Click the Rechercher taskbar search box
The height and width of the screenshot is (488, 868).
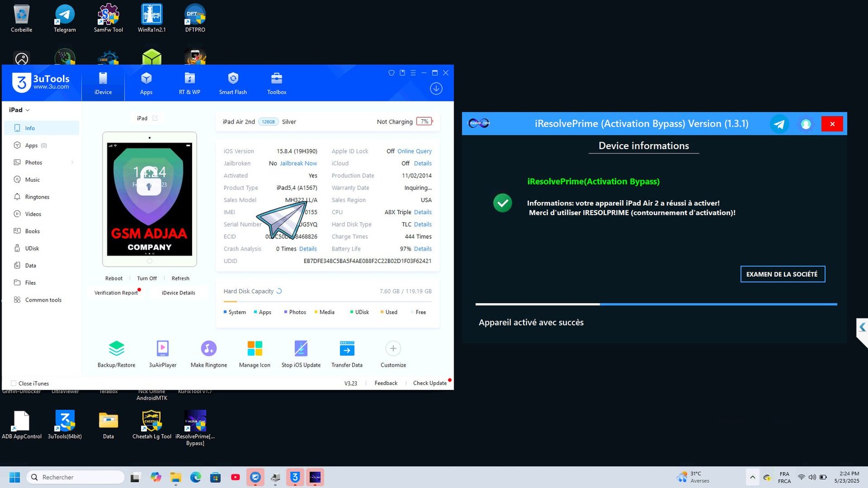[75, 477]
